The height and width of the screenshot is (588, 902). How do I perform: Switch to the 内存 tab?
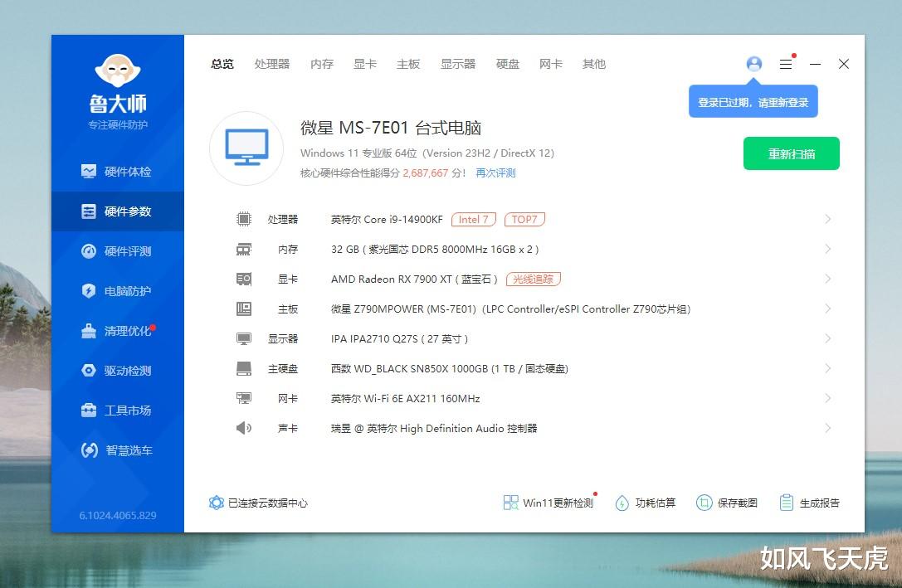click(322, 64)
